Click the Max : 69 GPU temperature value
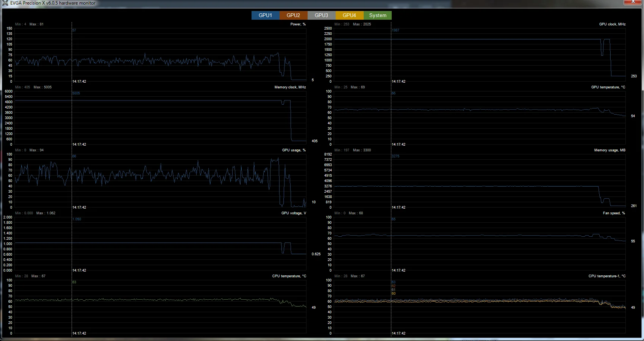The height and width of the screenshot is (341, 644). point(358,87)
